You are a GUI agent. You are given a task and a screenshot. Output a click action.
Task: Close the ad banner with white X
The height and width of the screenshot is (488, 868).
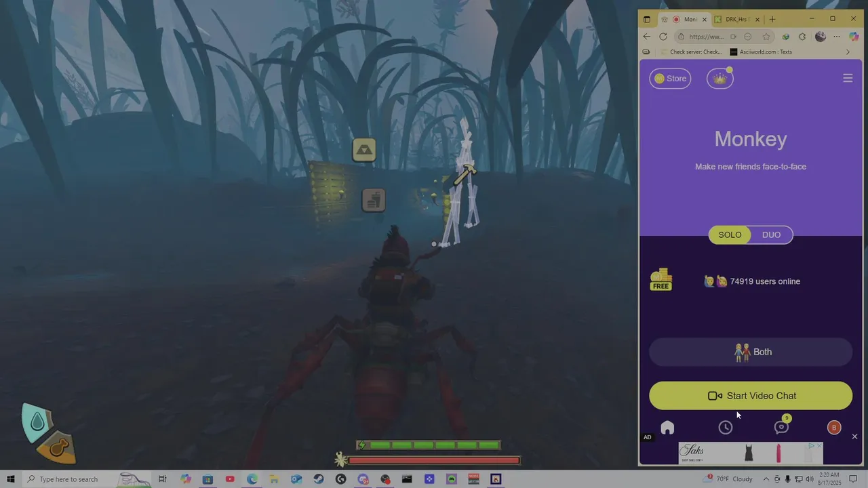pos(854,436)
